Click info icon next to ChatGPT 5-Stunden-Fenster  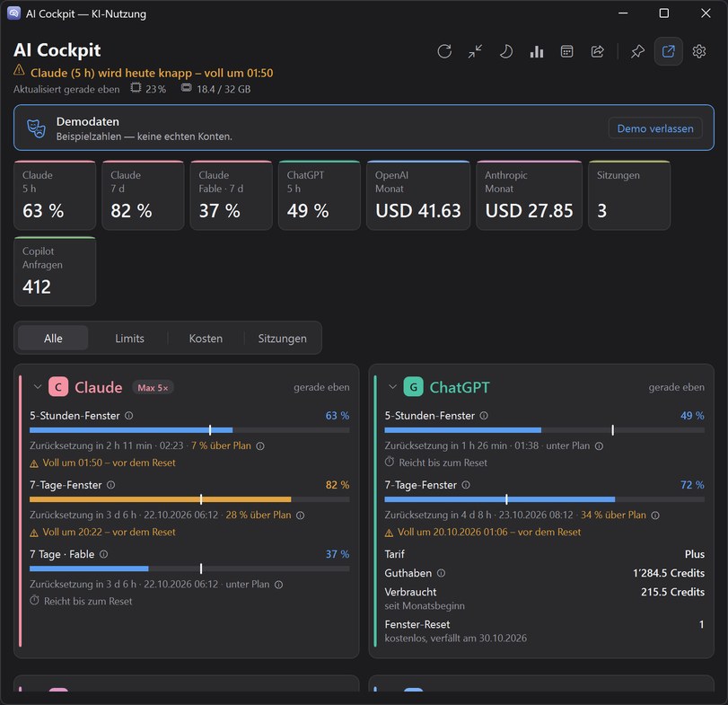pos(484,416)
